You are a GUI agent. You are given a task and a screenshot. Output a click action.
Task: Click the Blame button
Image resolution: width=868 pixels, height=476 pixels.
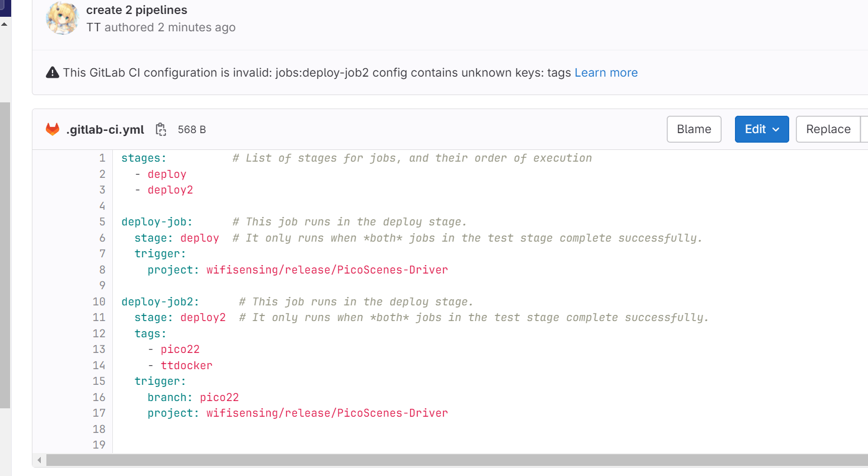[694, 129]
